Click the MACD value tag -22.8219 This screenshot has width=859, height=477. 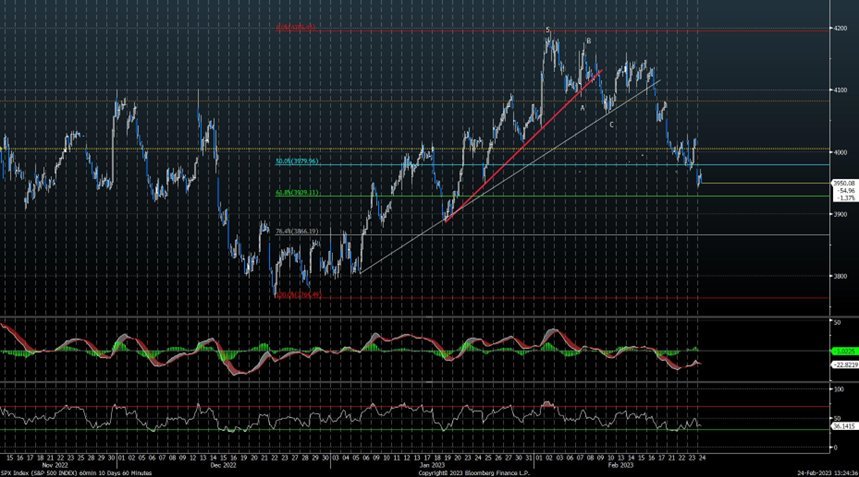click(x=845, y=365)
